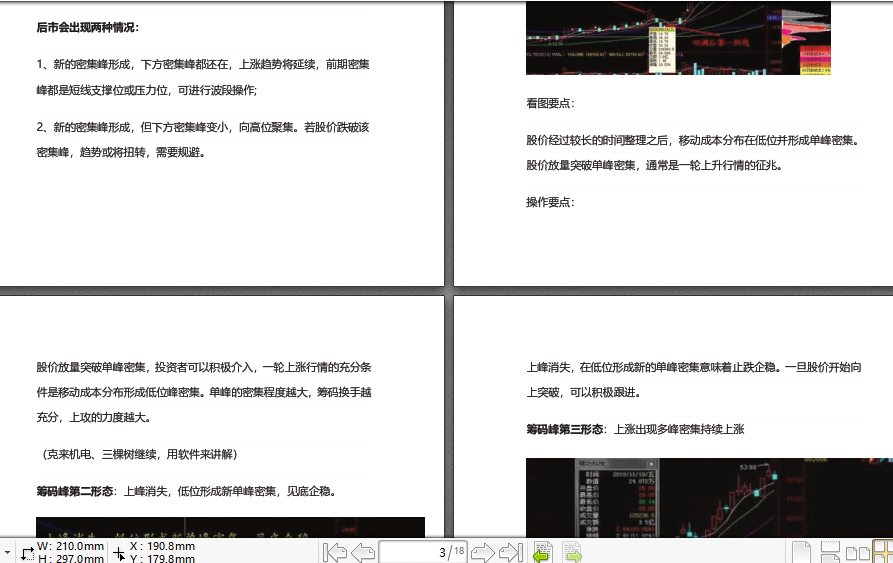Select two pages continuous facing layout

click(882, 552)
